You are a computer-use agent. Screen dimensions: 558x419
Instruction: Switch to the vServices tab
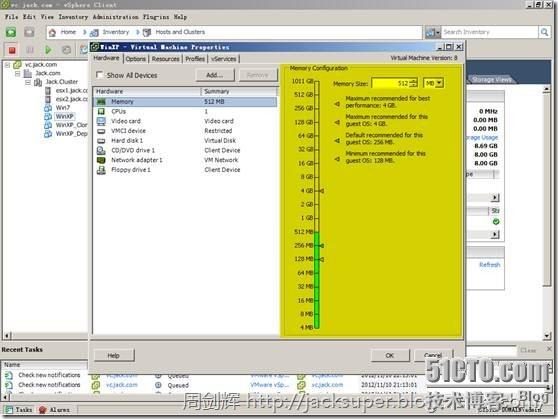pos(223,59)
